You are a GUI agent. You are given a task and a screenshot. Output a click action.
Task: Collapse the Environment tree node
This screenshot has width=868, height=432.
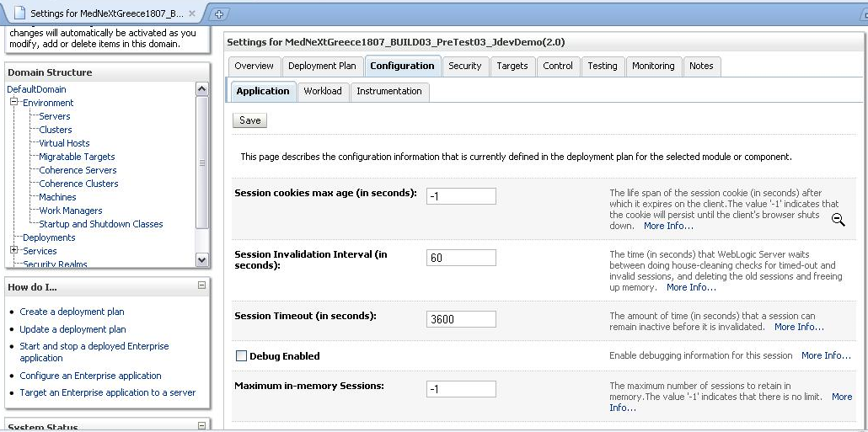14,102
